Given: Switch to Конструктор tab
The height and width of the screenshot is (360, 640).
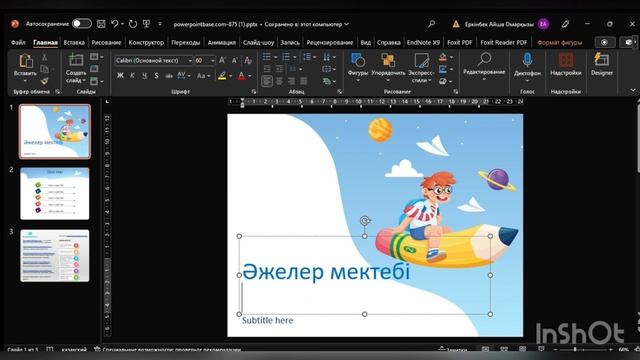Looking at the screenshot, I should tap(146, 42).
